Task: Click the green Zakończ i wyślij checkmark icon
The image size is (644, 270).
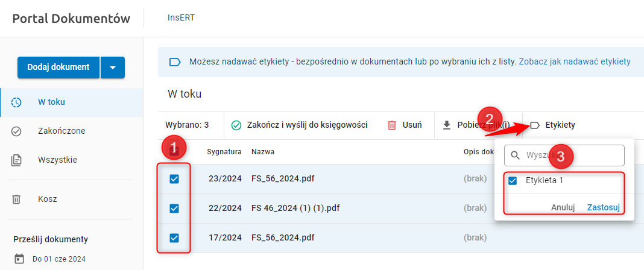Action: pos(236,125)
